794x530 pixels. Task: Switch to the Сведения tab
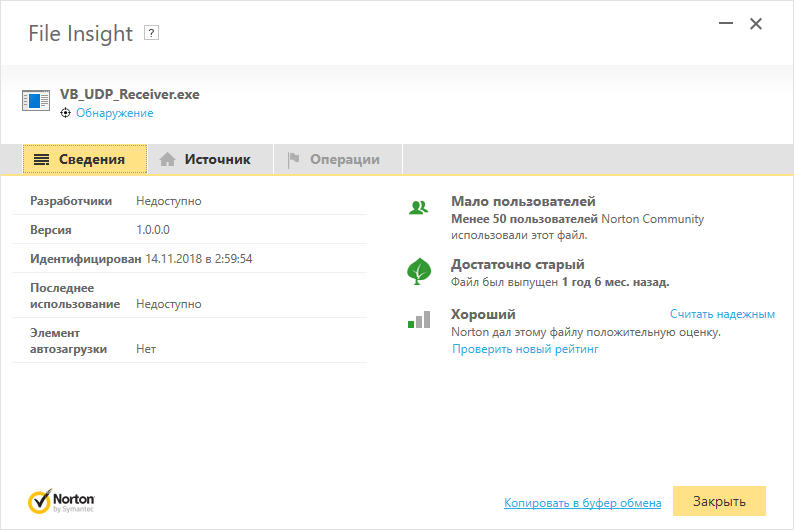[x=85, y=159]
